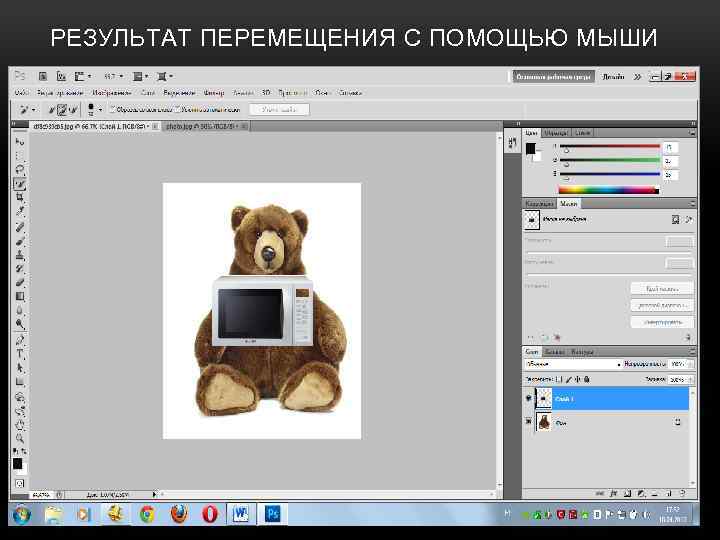Switch to the Образцы tab in Color panel
Screen dimensions: 720x540
coord(556,133)
